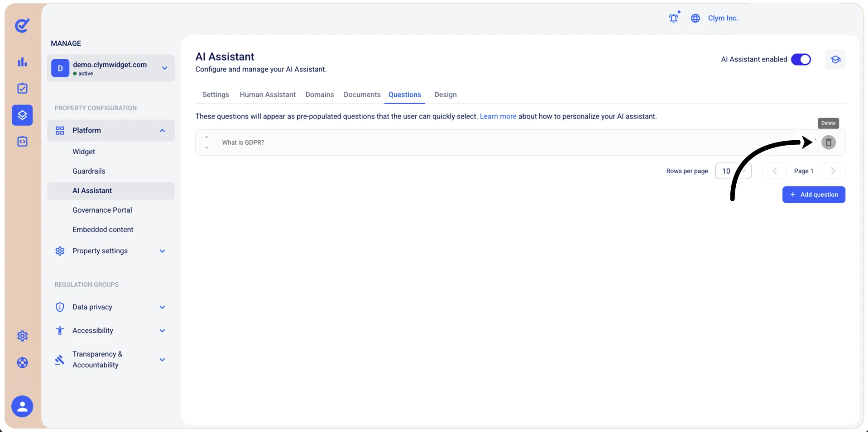Open the bar chart dashboard icon

click(x=22, y=62)
